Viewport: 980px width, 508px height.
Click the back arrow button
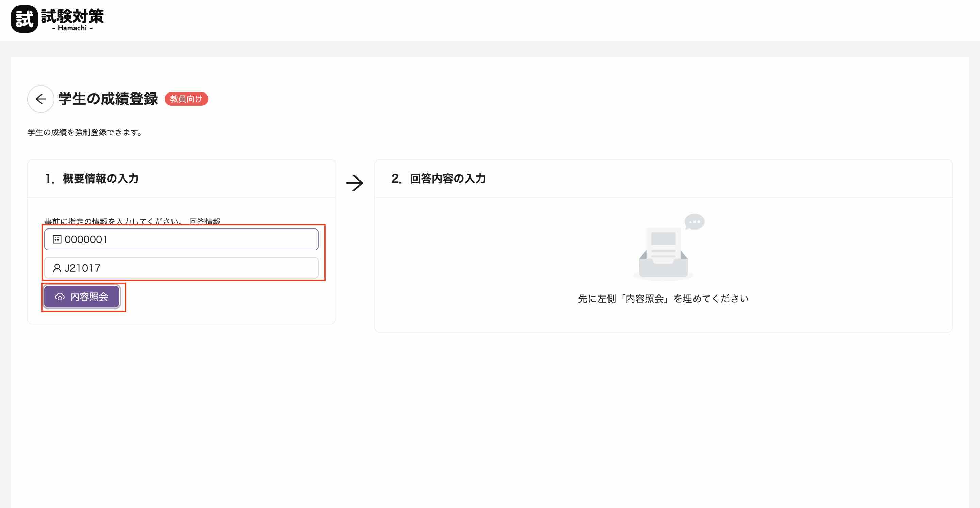click(x=41, y=99)
